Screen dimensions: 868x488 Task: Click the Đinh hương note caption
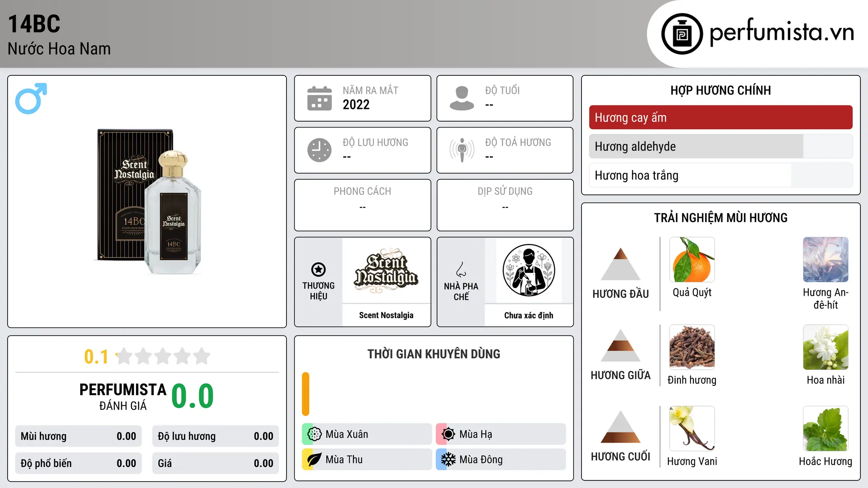pyautogui.click(x=692, y=380)
